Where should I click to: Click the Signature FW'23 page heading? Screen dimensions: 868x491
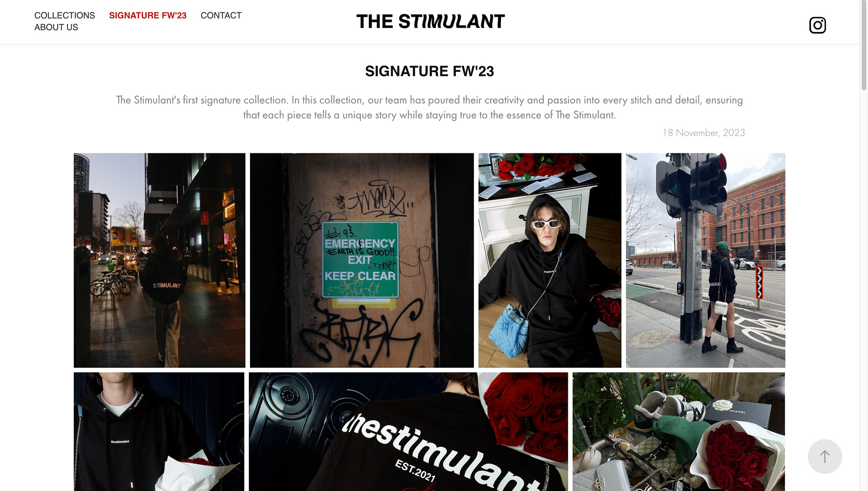pos(429,71)
